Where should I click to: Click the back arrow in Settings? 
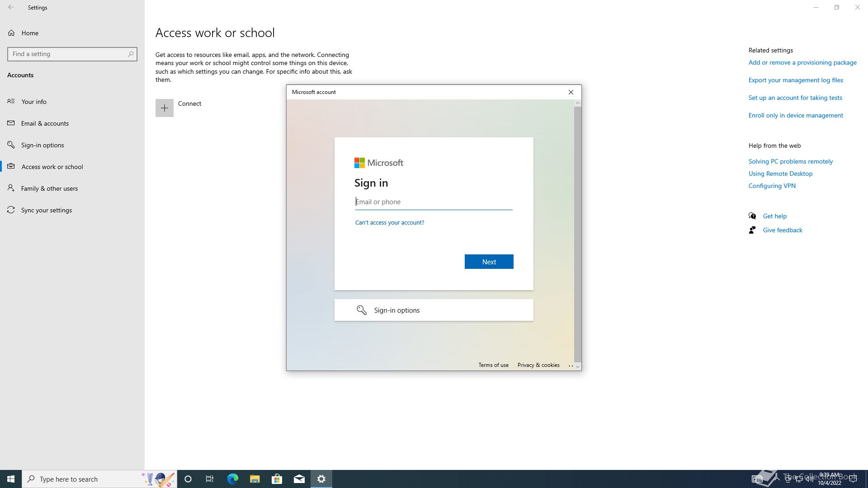point(11,7)
